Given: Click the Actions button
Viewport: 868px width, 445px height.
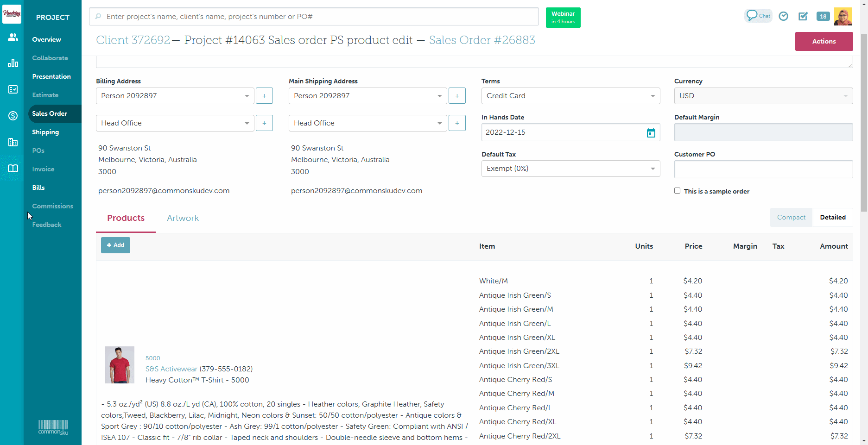Looking at the screenshot, I should pyautogui.click(x=824, y=41).
